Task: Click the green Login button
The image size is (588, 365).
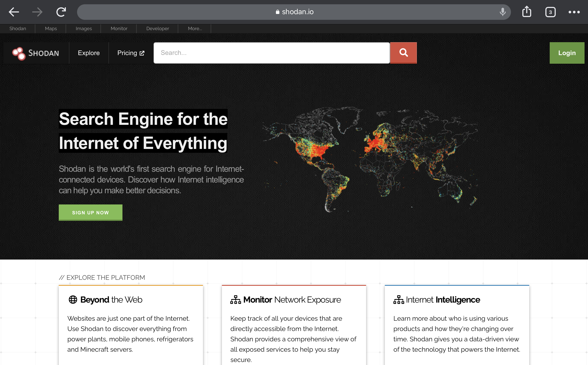Action: (567, 53)
